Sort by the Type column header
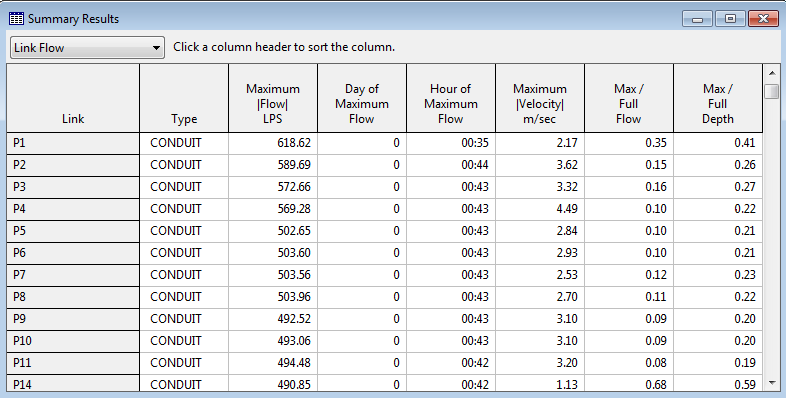786x398 pixels. 184,98
